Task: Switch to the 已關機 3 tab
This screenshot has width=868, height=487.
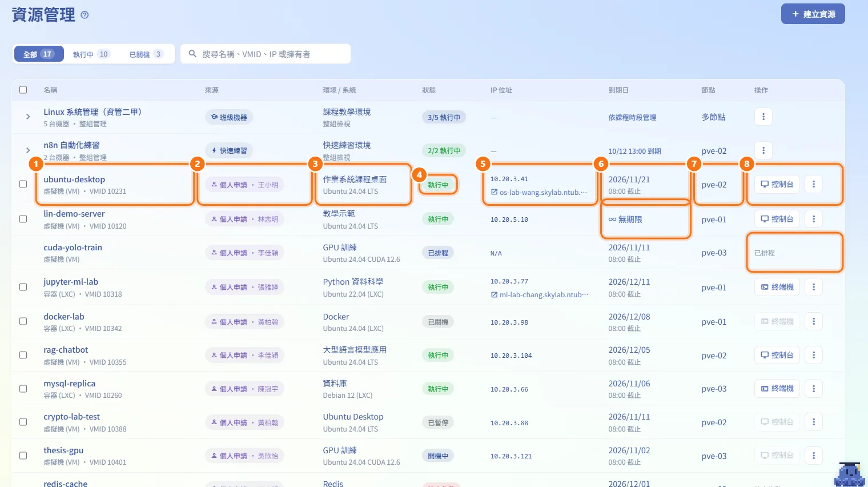Action: 146,54
